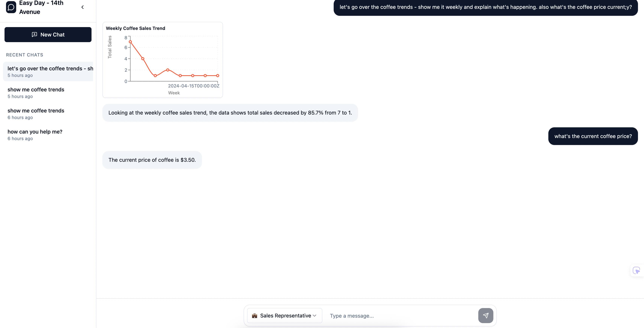The image size is (644, 328).
Task: Click the "what's the current coffee price?" message
Action: (593, 136)
